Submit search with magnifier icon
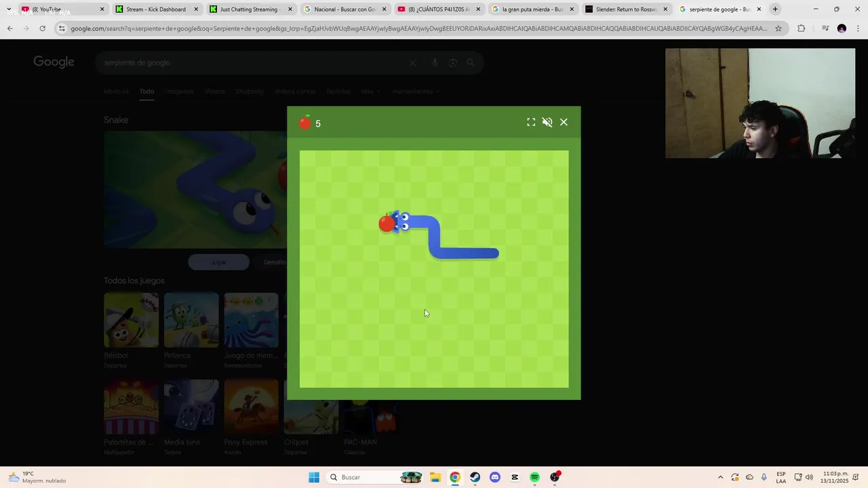 tap(471, 62)
